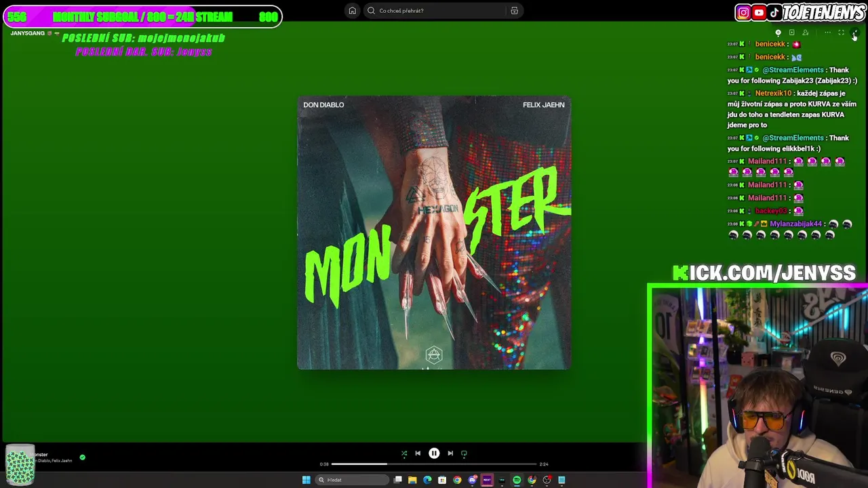Click the Monster album cover artwork
This screenshot has width=868, height=488.
pyautogui.click(x=434, y=233)
